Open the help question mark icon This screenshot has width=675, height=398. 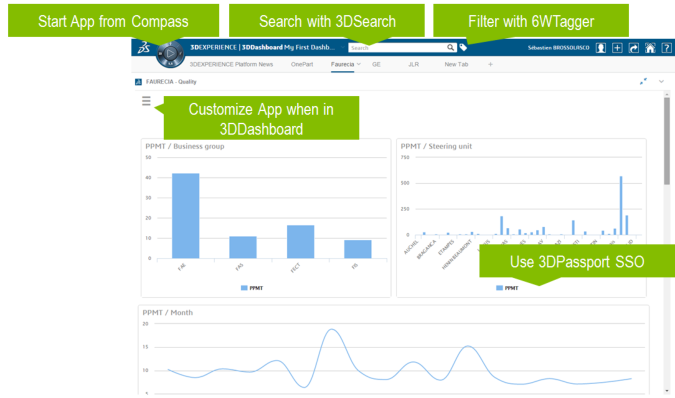click(x=666, y=48)
